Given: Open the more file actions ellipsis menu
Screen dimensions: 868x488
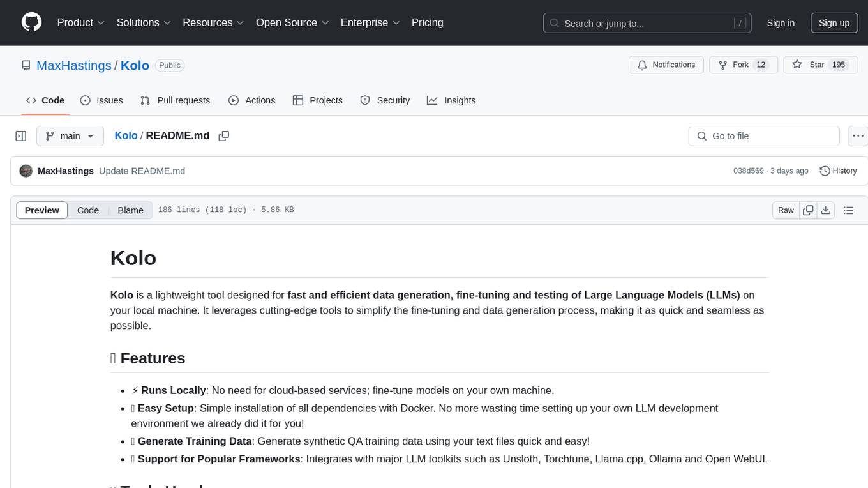Looking at the screenshot, I should click(858, 136).
